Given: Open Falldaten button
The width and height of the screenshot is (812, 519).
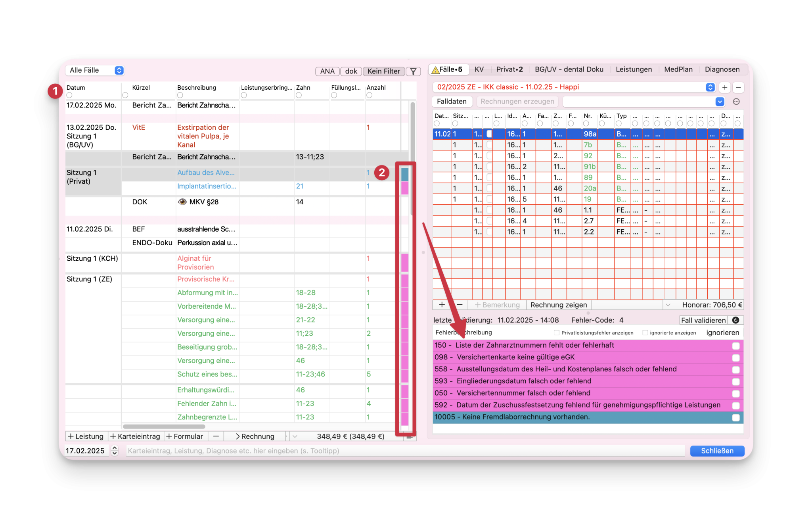Looking at the screenshot, I should 452,102.
